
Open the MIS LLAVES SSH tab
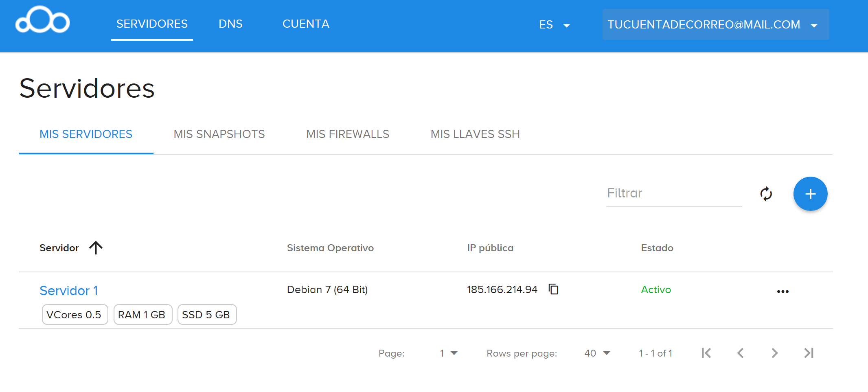pos(475,134)
